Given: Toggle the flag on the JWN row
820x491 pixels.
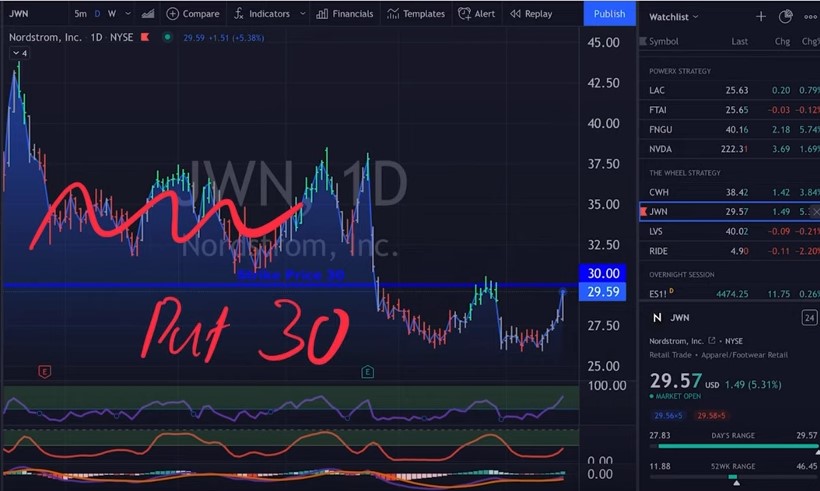Looking at the screenshot, I should [644, 211].
